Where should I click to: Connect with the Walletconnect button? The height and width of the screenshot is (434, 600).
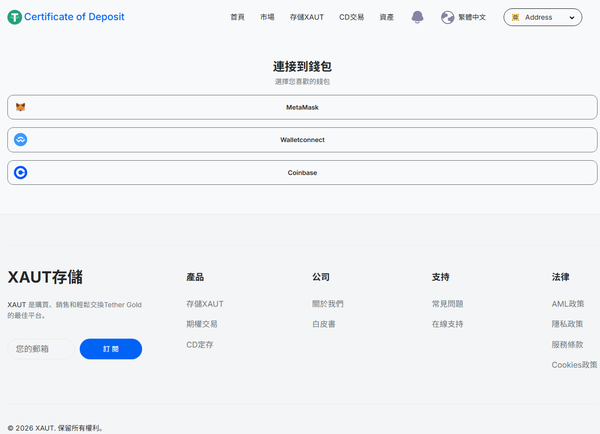pyautogui.click(x=302, y=140)
